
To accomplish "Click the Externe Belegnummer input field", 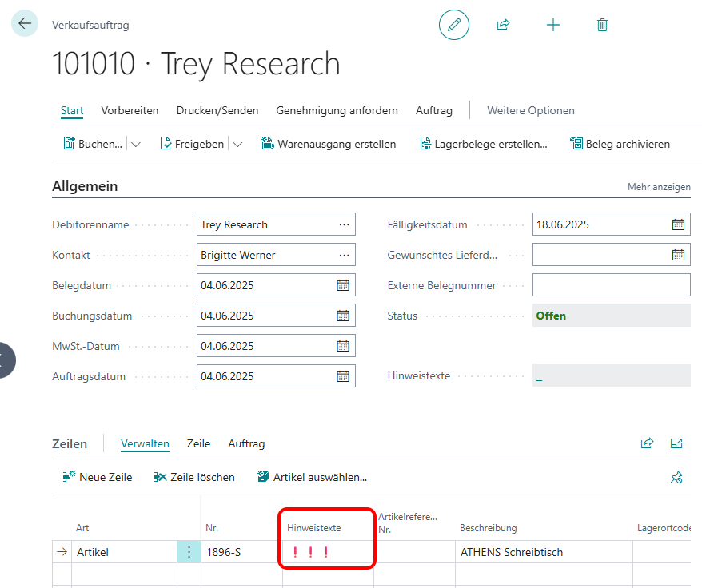I will tap(611, 285).
